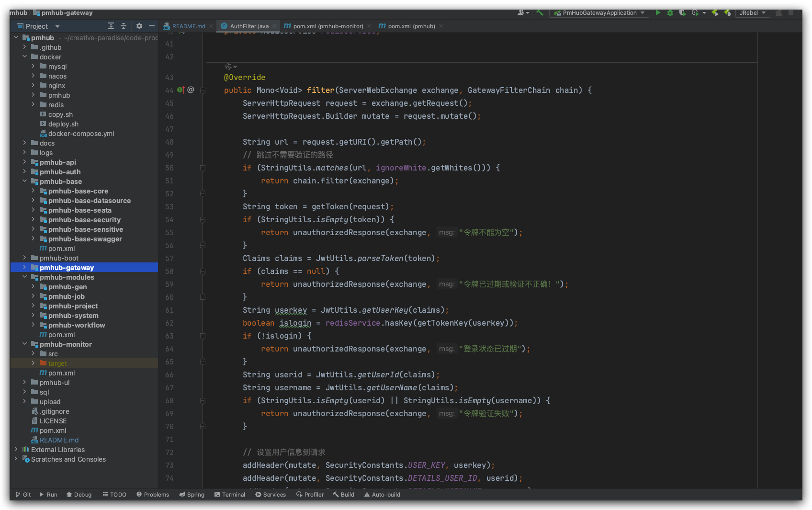Run PmHubGatewayApplication with green play button

point(658,13)
